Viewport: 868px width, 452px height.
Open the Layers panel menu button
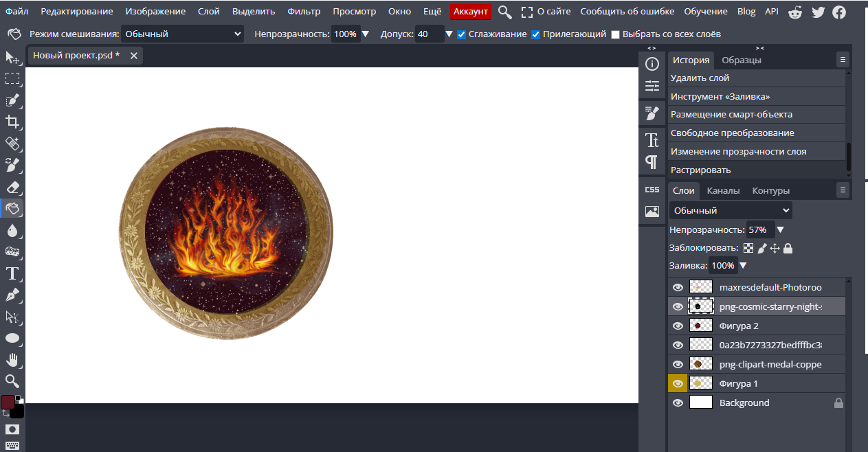coord(843,190)
